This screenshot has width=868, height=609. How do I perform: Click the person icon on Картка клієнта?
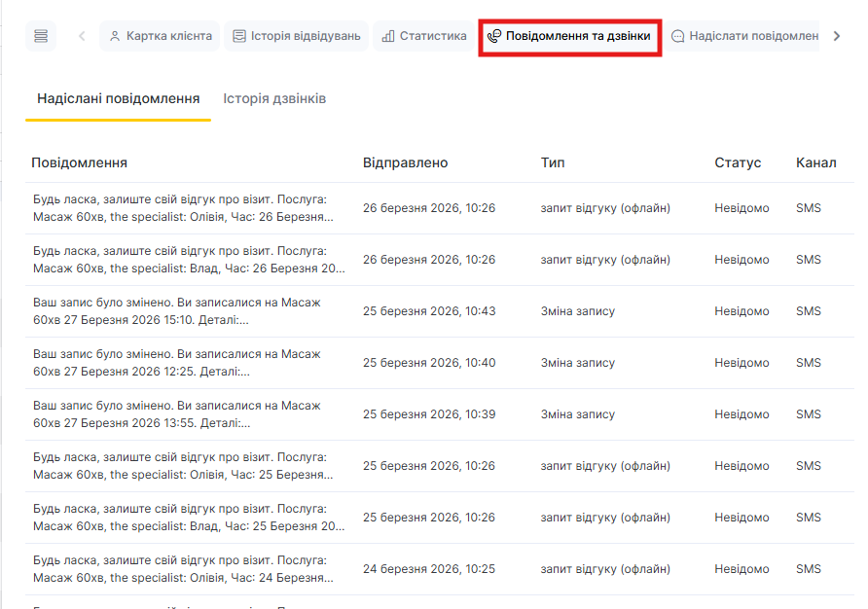[x=115, y=36]
